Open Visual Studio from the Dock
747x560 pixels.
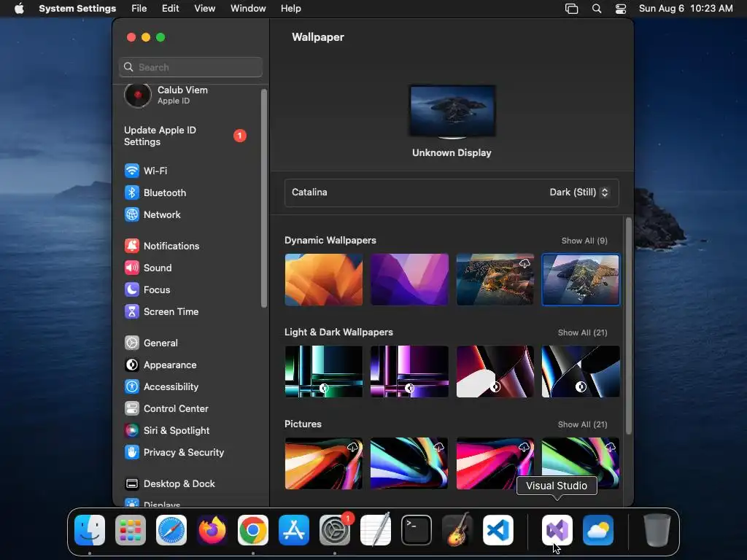pyautogui.click(x=557, y=530)
